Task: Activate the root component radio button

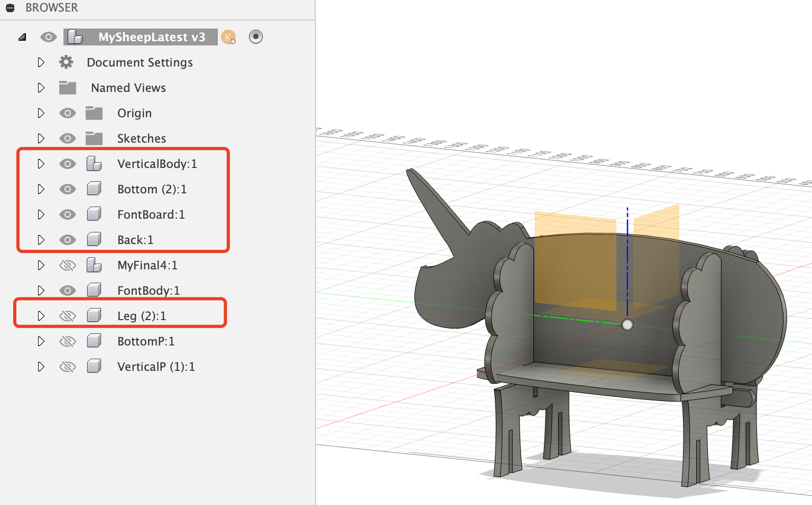Action: pos(256,36)
